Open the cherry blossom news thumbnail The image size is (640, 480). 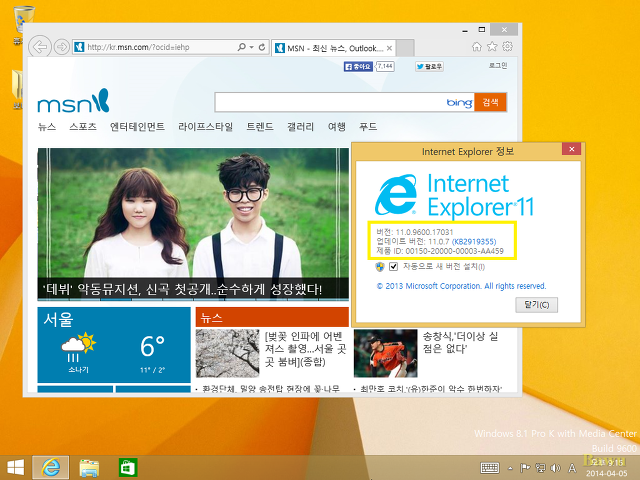(227, 353)
